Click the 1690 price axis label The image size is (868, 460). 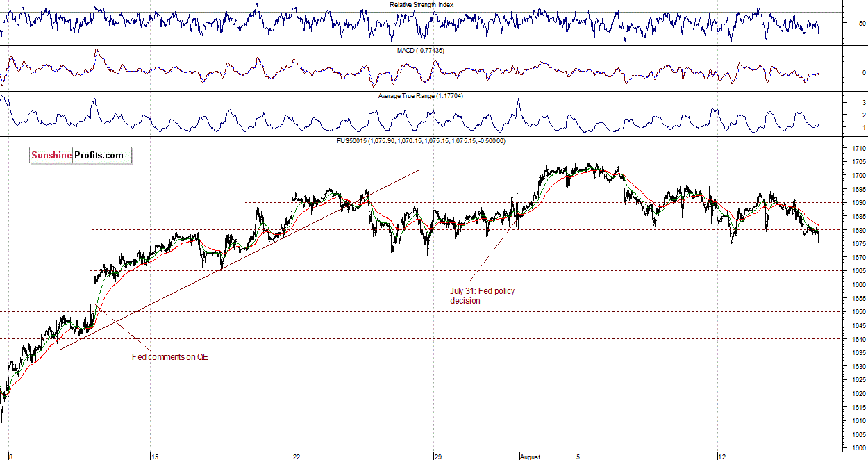(x=858, y=203)
